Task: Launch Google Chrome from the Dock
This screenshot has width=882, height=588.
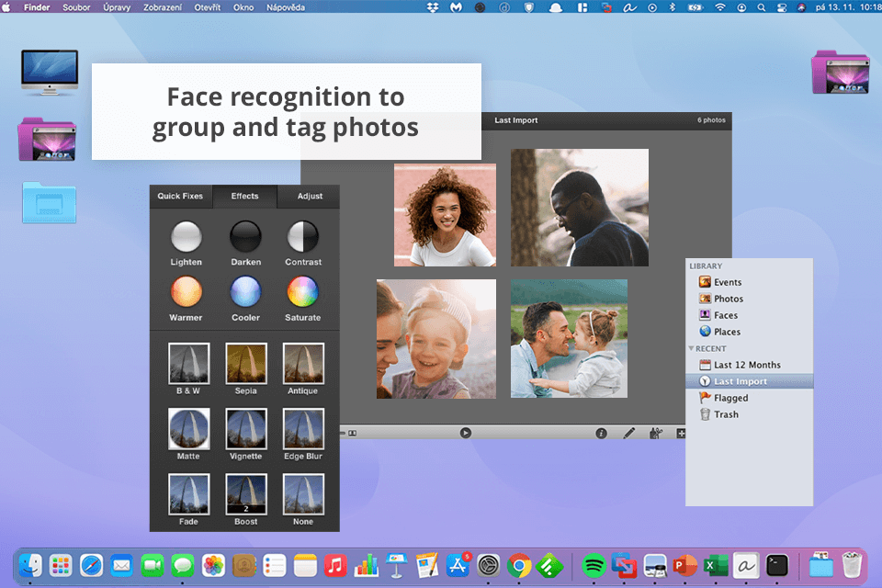Action: (x=518, y=566)
